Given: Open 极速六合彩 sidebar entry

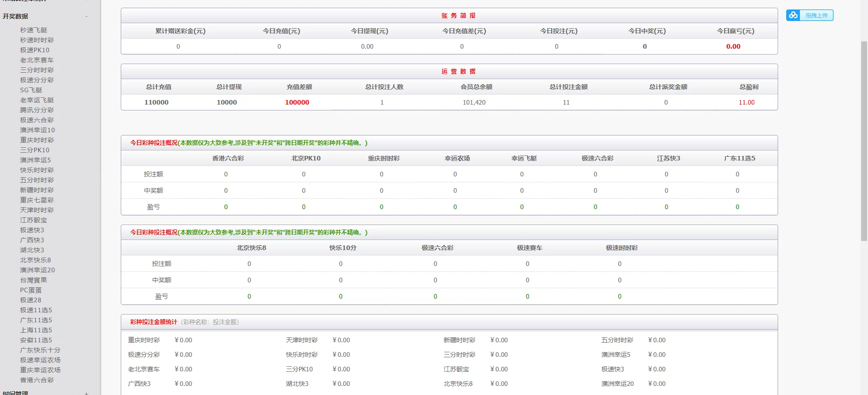Looking at the screenshot, I should click(x=37, y=120).
